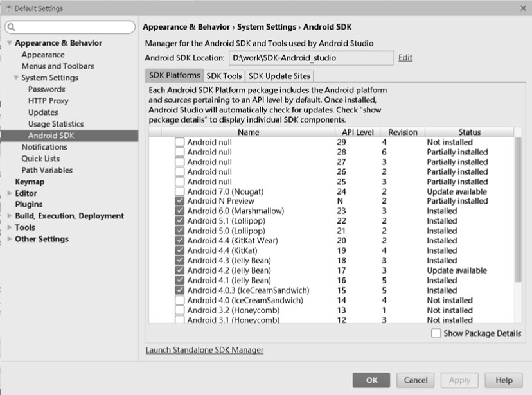Focus the settings search field
Viewport: 532px width, 395px height.
tap(70, 27)
